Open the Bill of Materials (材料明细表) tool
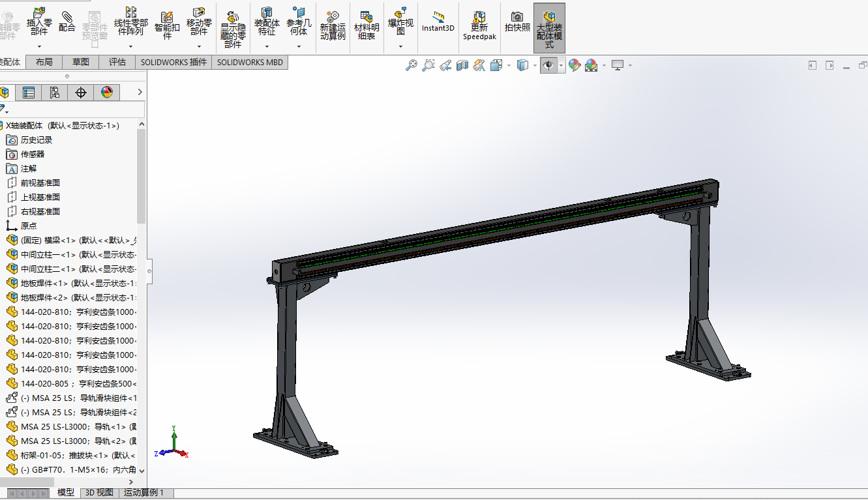The height and width of the screenshot is (500, 868). 367,26
